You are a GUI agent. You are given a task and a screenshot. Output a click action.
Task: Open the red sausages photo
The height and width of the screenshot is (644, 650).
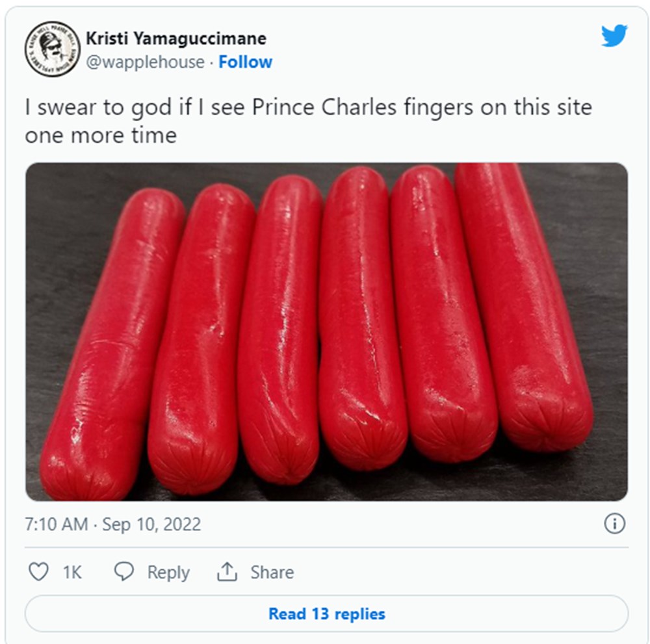(x=326, y=331)
